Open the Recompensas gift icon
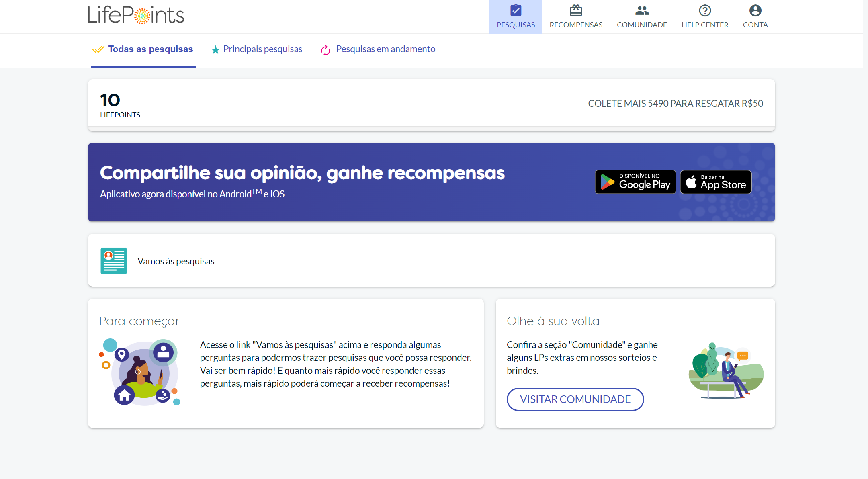868x479 pixels. tap(576, 10)
